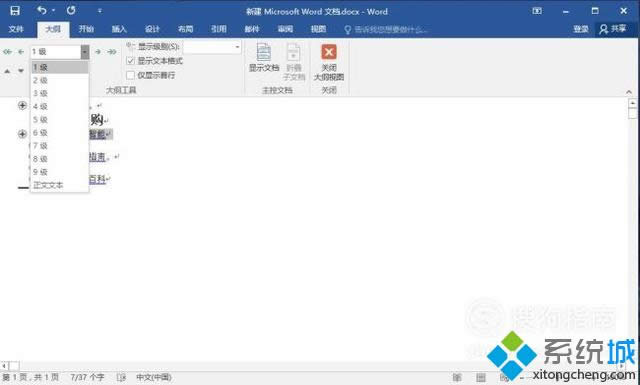Switch to the 审阅 tab
Viewport: 640px width, 385px height.
285,29
